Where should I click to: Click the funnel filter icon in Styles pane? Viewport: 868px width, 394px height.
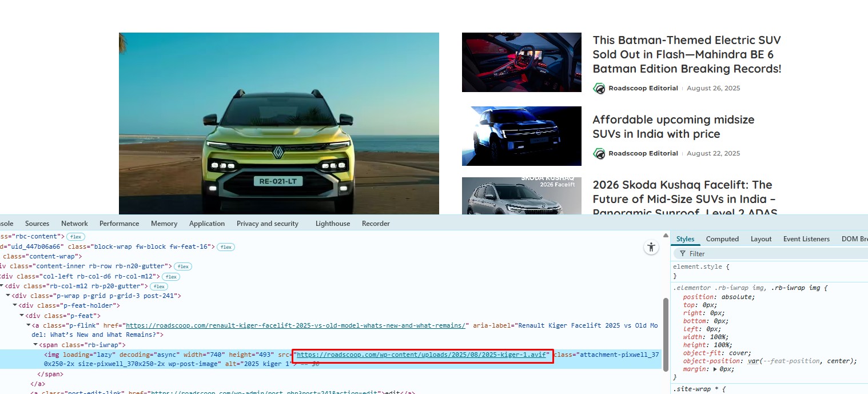click(682, 253)
